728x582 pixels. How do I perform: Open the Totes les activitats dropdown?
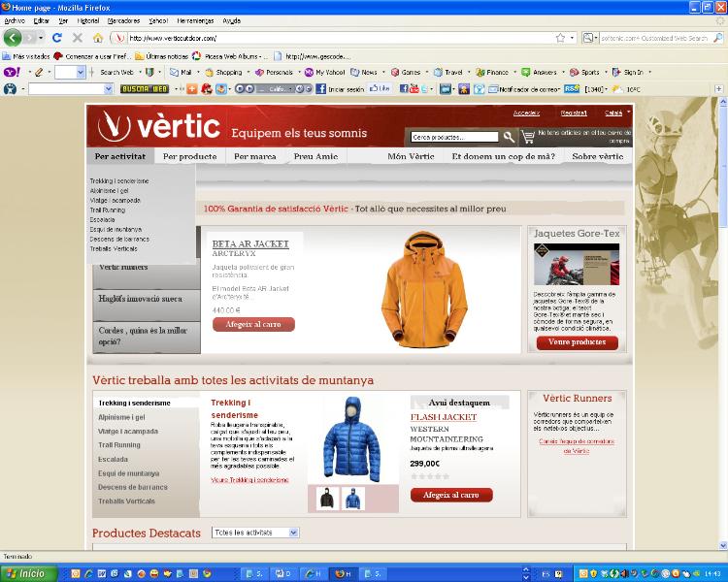[x=255, y=533]
